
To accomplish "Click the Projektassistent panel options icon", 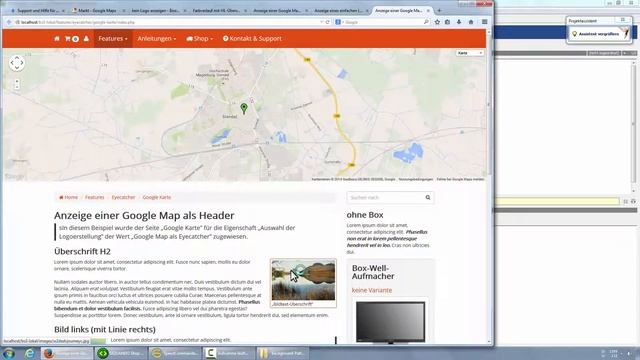I will 623,20.
